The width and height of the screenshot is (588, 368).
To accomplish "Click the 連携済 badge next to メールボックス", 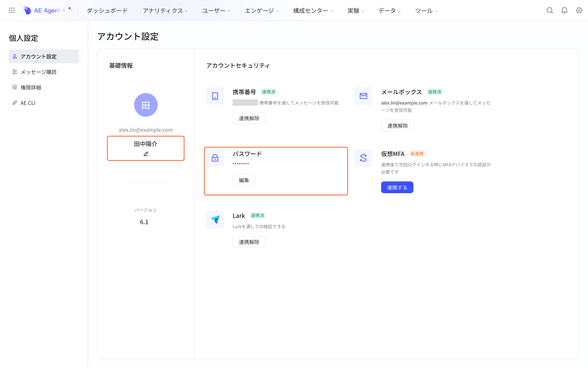I will coord(434,92).
